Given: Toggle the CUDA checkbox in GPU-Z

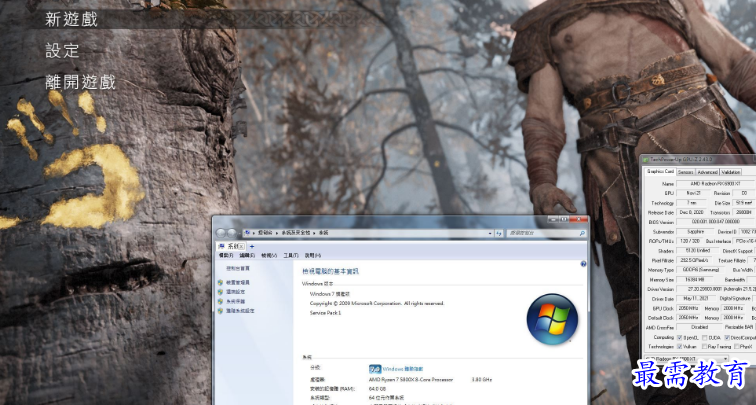Looking at the screenshot, I should [705, 338].
